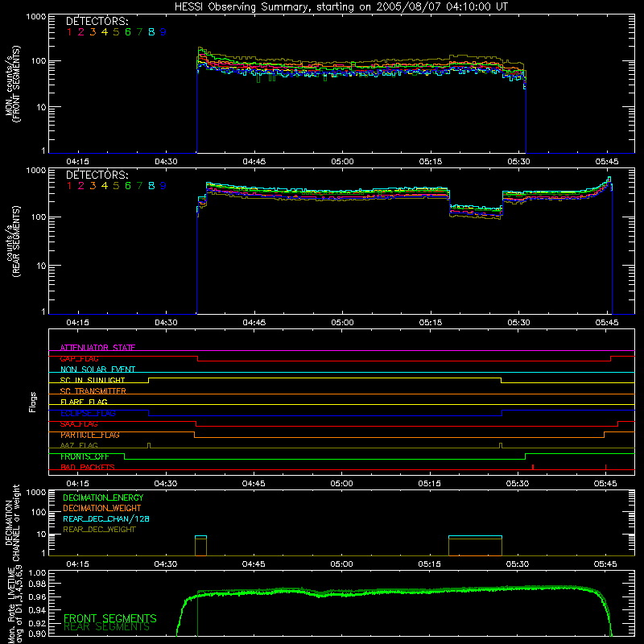Select red detector 1 in front segments legend
The width and height of the screenshot is (644, 644).
pyautogui.click(x=69, y=32)
